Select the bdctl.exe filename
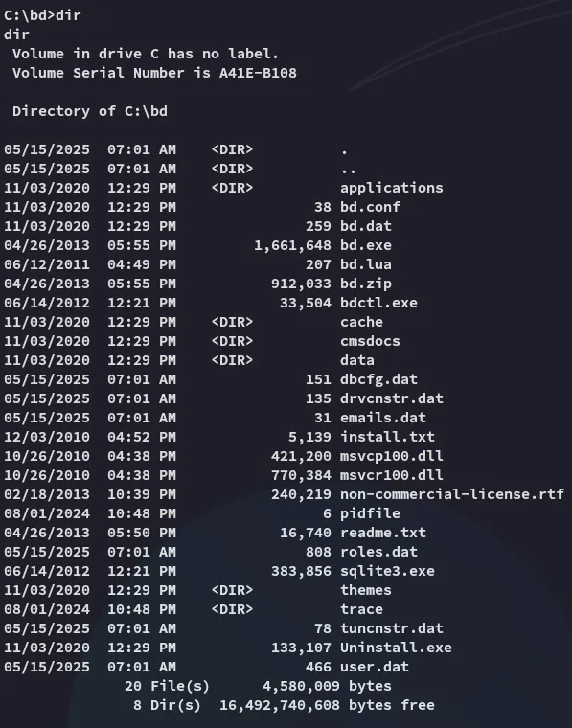 point(378,303)
